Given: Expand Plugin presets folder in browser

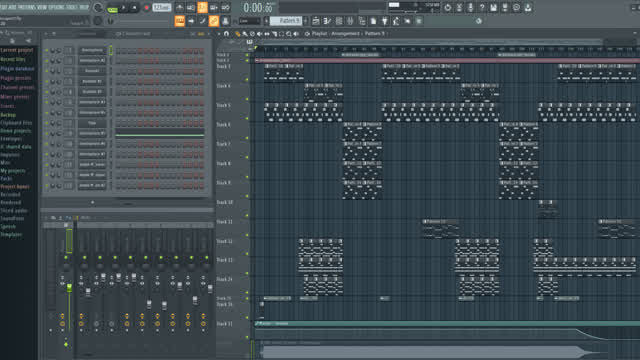Looking at the screenshot, I should coord(16,78).
